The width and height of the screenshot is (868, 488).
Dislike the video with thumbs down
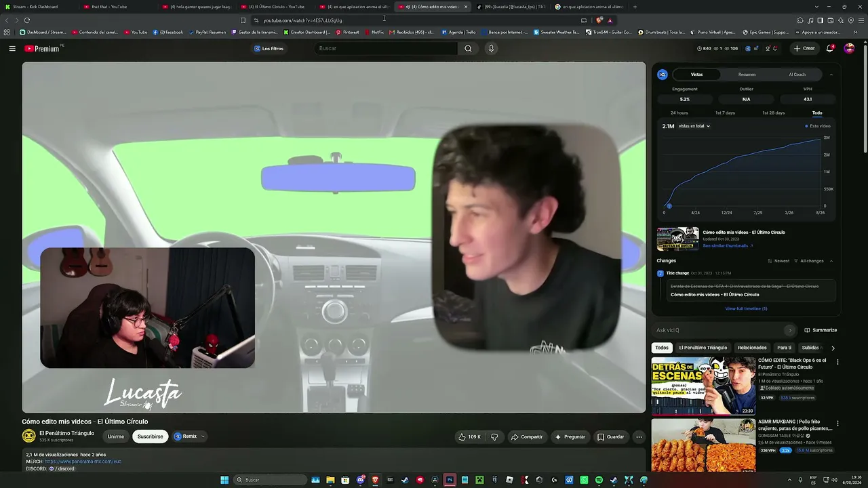point(494,437)
